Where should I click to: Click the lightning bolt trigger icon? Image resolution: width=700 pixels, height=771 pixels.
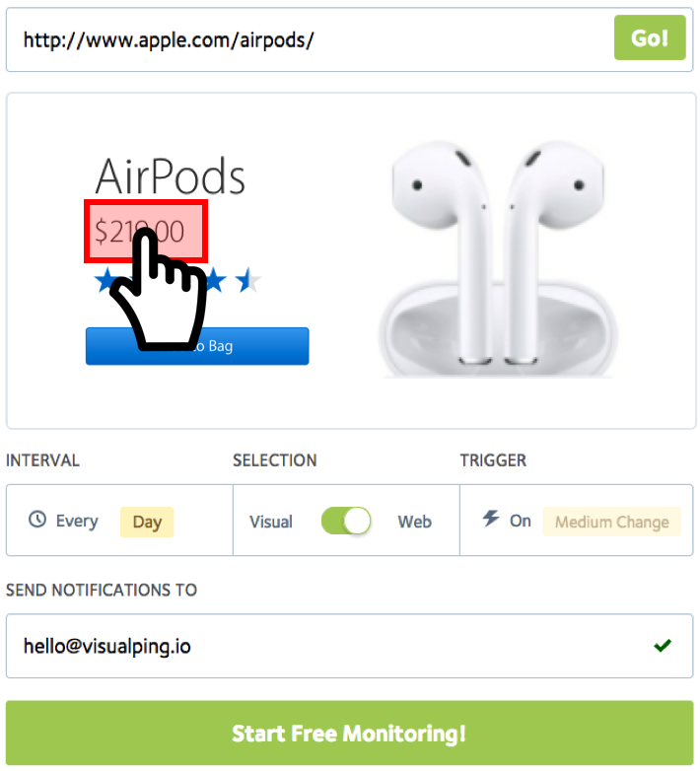(491, 519)
